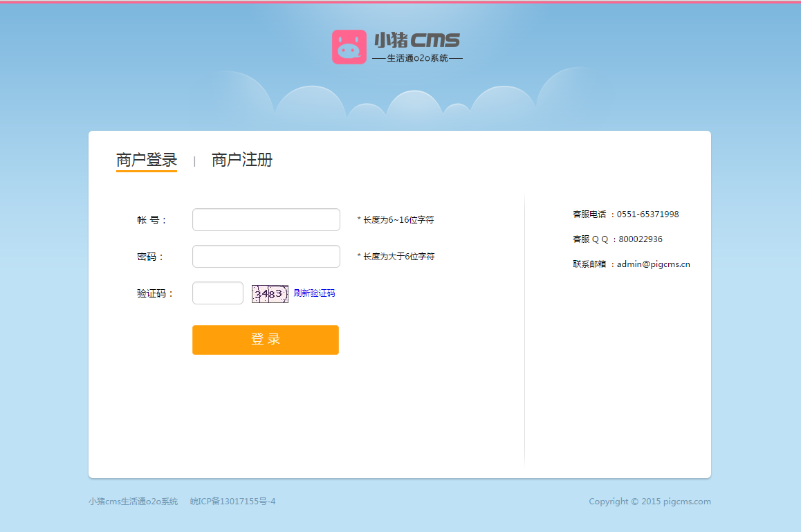
Task: Open the 皖ICP备13017155号-4 record link
Action: click(x=232, y=501)
